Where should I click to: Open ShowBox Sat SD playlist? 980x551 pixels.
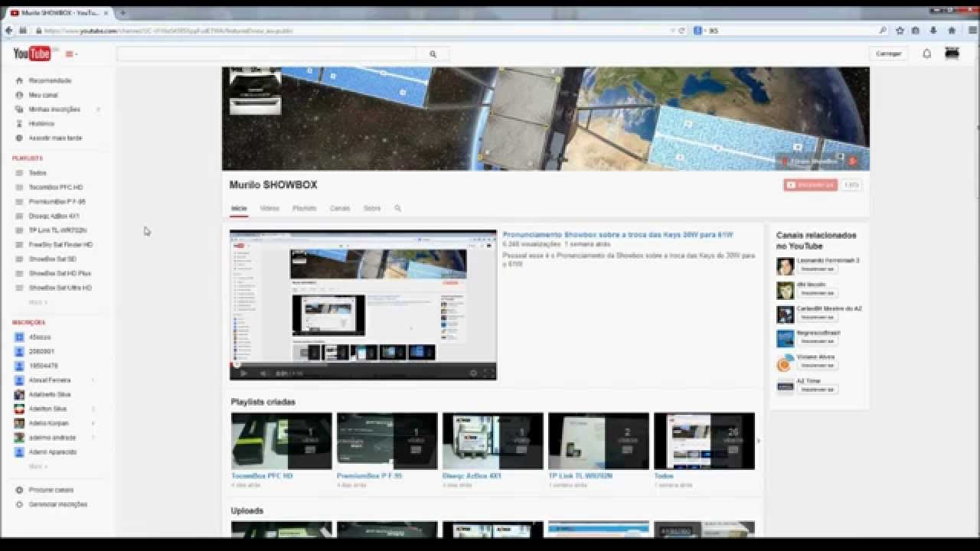click(x=52, y=259)
